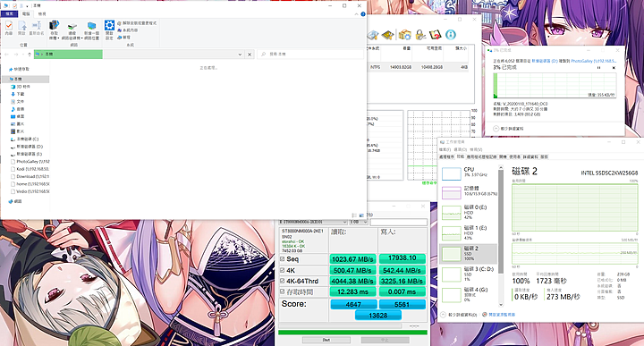Click Map network drive (連線網路磁碟機) icon
The height and width of the screenshot is (346, 644).
point(72,30)
